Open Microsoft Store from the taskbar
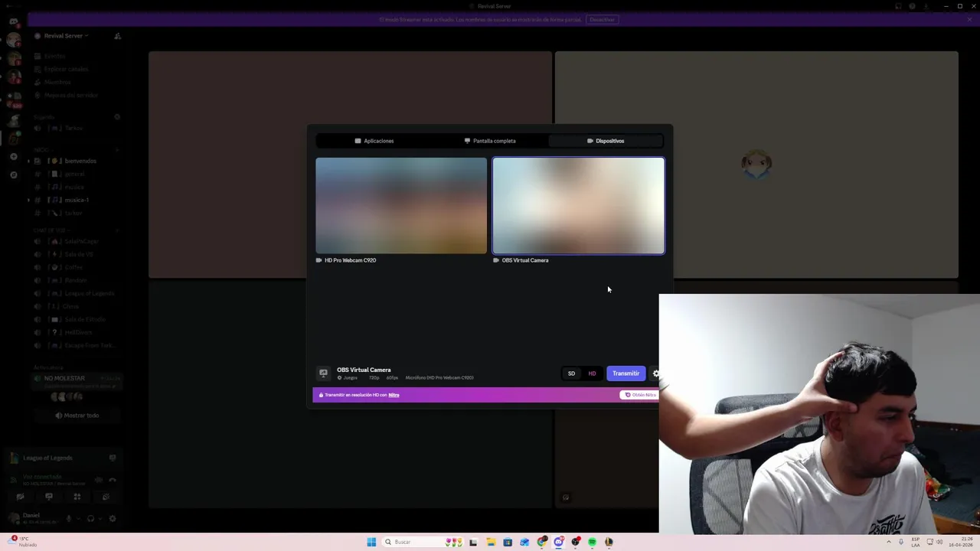Image resolution: width=980 pixels, height=551 pixels. point(508,542)
